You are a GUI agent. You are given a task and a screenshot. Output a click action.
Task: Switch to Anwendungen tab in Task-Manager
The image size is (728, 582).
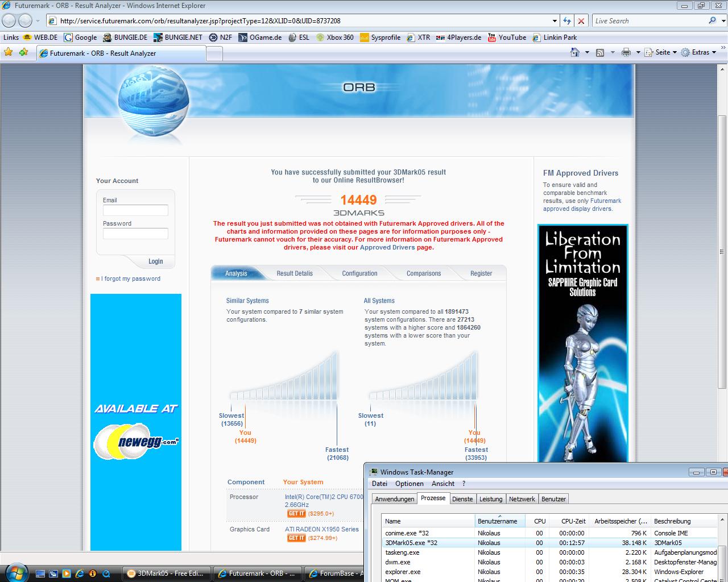(x=395, y=499)
